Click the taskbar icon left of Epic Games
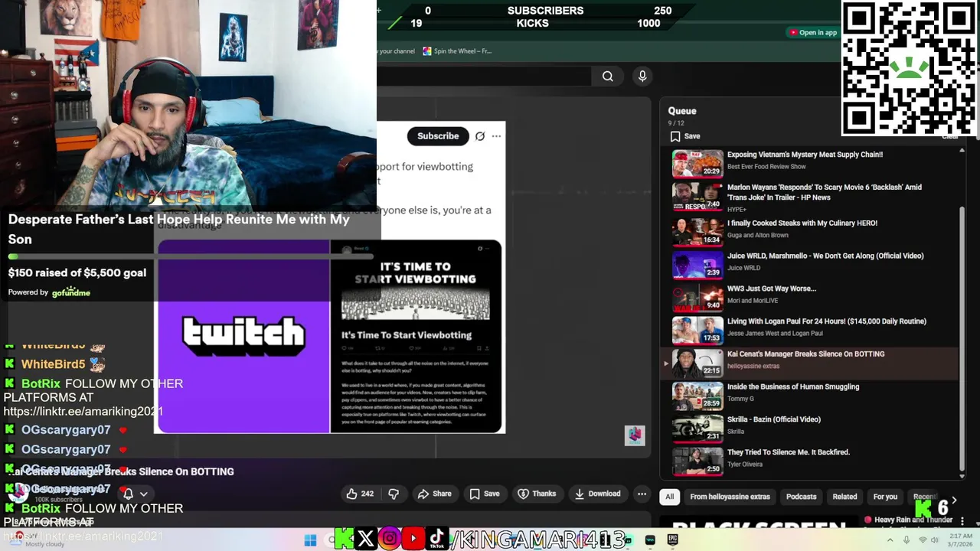Screen dimensions: 980x551 point(650,540)
